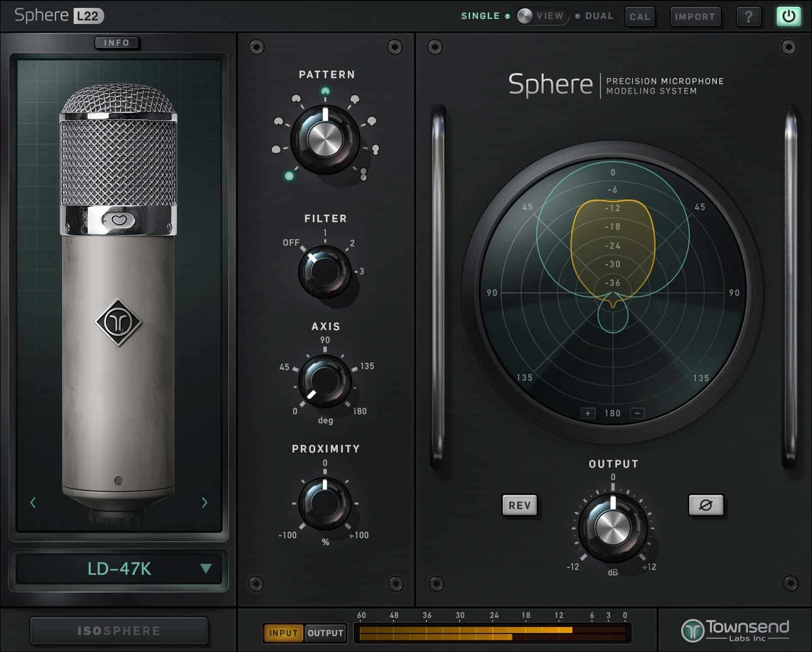This screenshot has height=652, width=812.
Task: Click the ISOSPHERE button
Action: click(119, 631)
